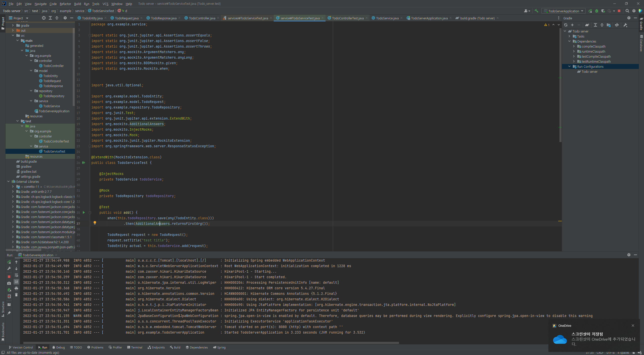Open the Refactor menu
This screenshot has width=644, height=355.
[x=65, y=4]
